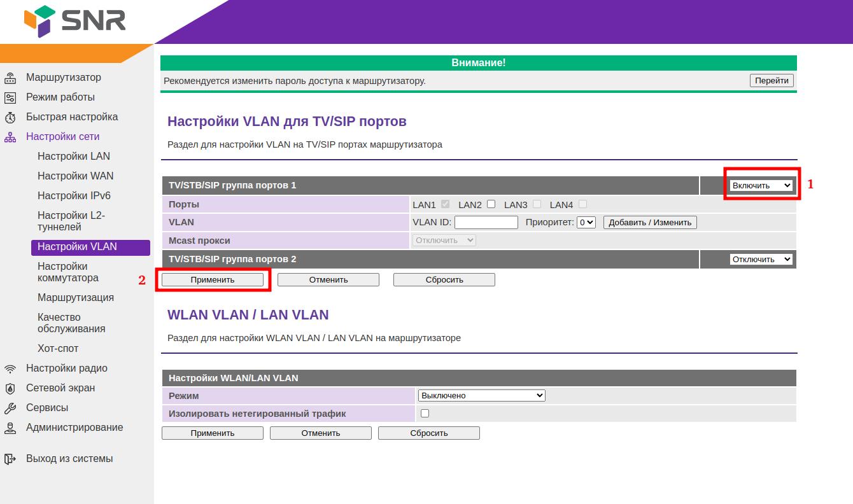Viewport: 853px width, 504px height.
Task: Enable the LAN2 port checkbox
Action: pyautogui.click(x=491, y=204)
